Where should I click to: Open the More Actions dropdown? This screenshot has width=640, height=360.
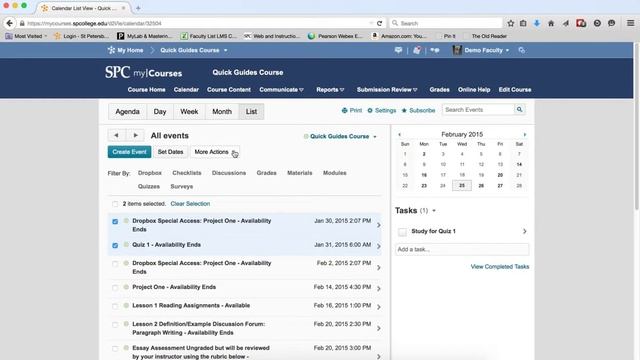[215, 152]
